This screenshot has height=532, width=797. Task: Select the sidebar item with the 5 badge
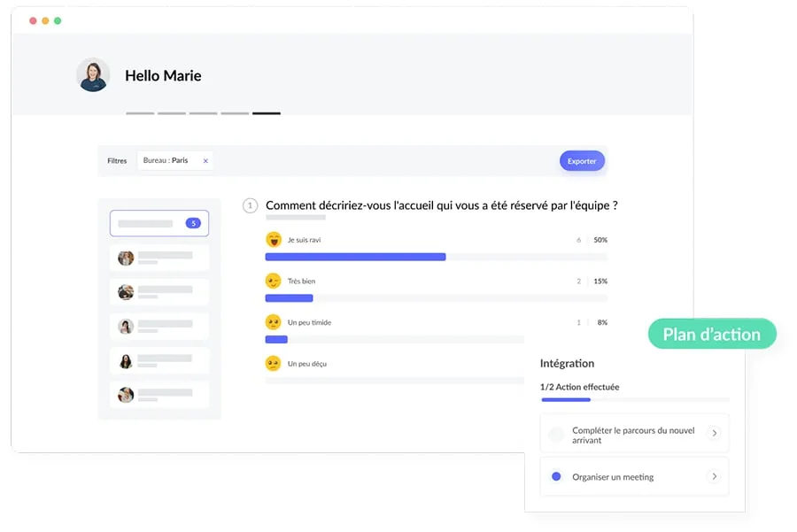pyautogui.click(x=159, y=223)
